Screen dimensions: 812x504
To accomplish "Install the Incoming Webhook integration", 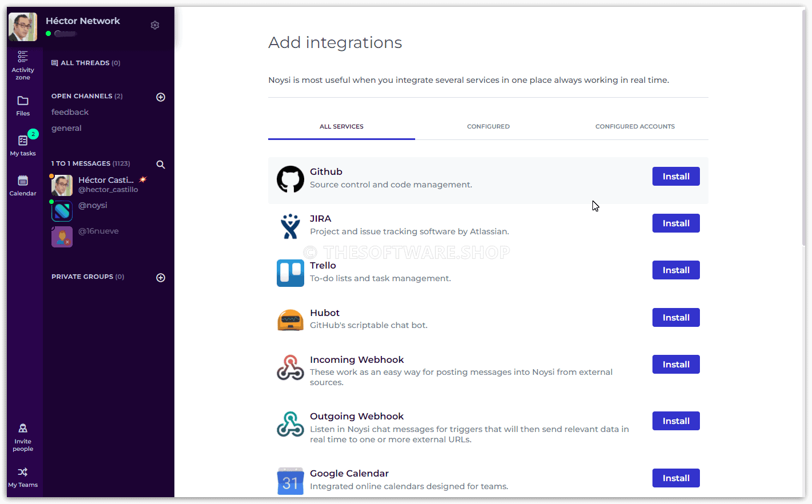I will [x=676, y=365].
